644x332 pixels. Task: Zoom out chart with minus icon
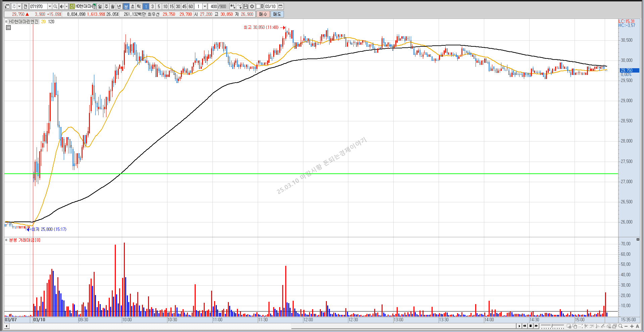pos(626,326)
